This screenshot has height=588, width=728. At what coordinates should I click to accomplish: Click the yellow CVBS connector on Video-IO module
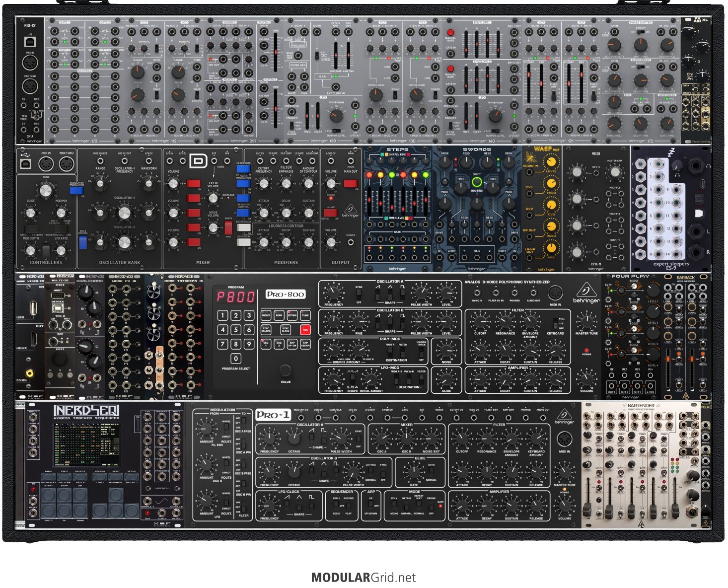(30, 372)
